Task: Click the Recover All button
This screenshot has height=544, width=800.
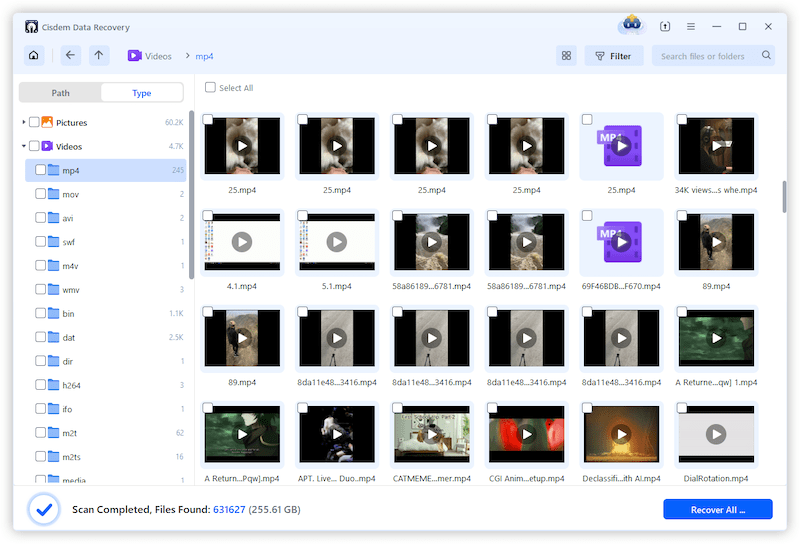Action: click(x=717, y=509)
